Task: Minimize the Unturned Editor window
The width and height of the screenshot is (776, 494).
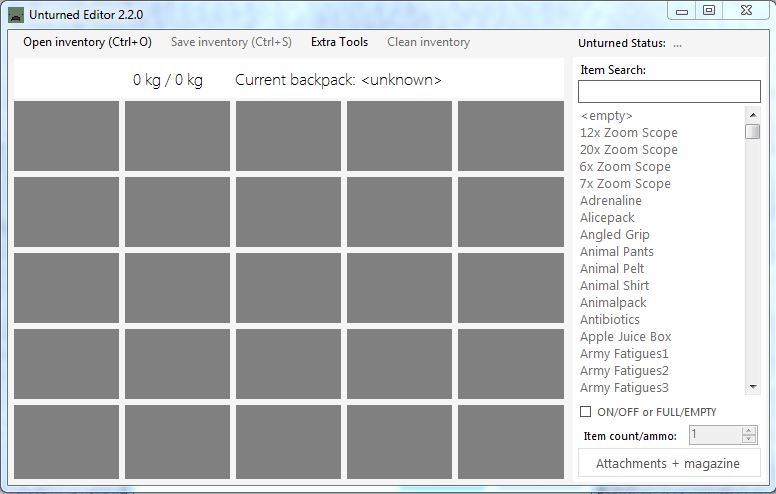Action: click(682, 11)
